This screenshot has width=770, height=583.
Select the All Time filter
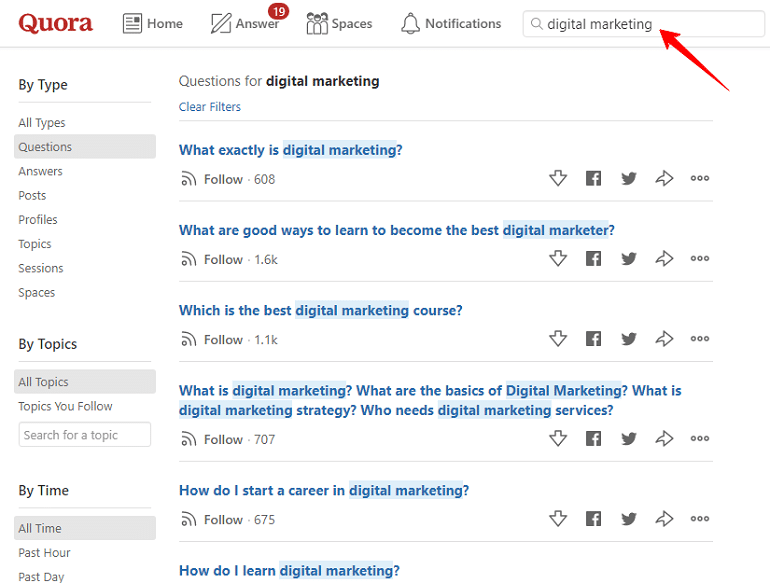pyautogui.click(x=85, y=528)
